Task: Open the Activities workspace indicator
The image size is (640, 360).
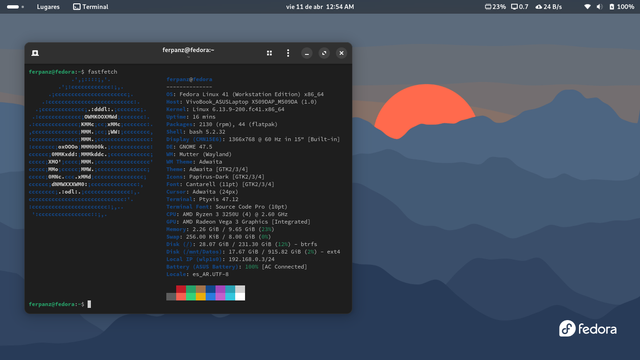Action: (15, 7)
